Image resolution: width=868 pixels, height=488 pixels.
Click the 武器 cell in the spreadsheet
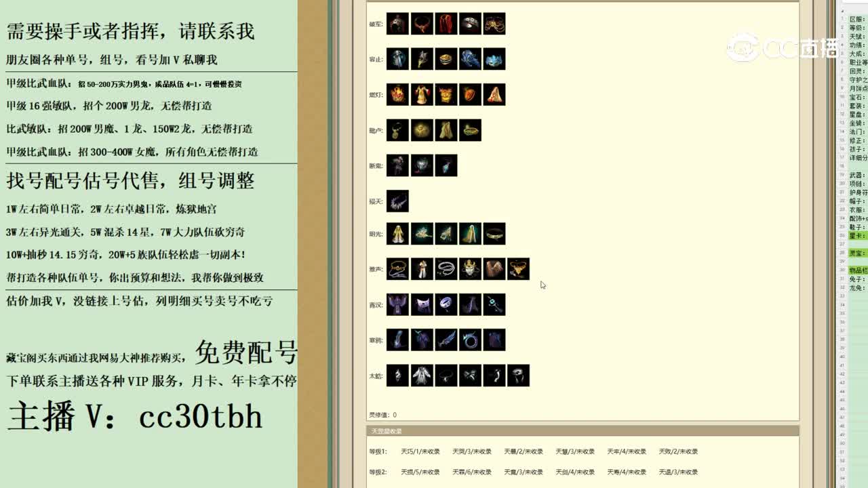click(x=858, y=175)
